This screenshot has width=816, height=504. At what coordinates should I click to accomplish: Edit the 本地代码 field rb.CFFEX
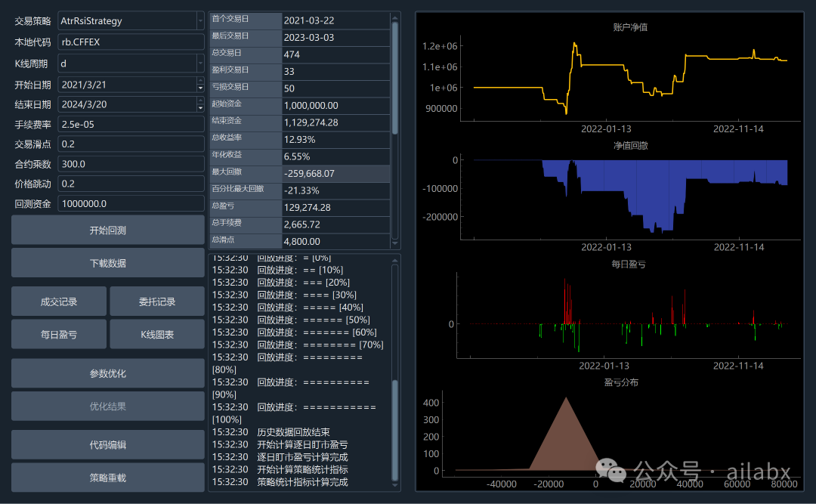point(131,42)
